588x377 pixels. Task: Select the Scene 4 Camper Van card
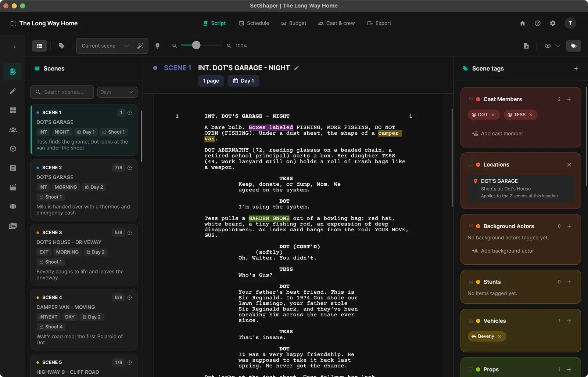[x=84, y=320]
